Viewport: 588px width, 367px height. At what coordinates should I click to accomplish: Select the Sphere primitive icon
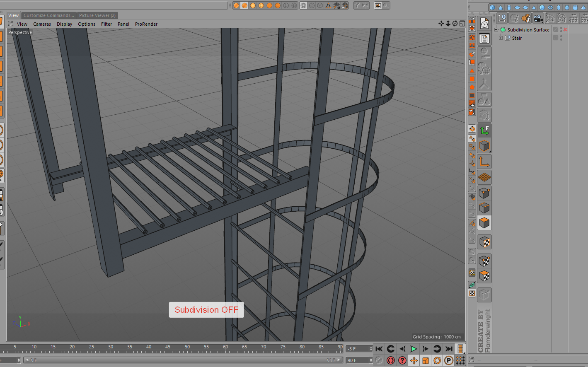click(542, 7)
